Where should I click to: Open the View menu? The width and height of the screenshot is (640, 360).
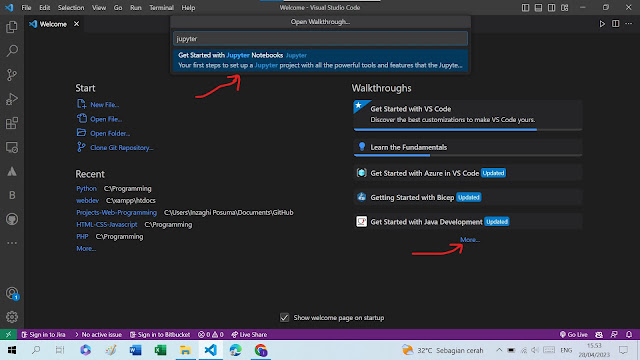pyautogui.click(x=99, y=8)
